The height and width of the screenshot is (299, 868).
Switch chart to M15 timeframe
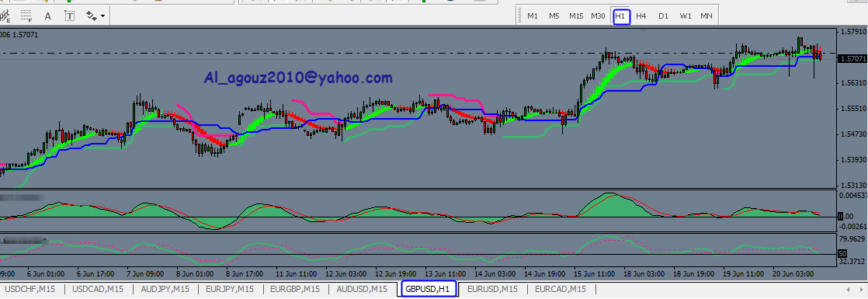[576, 16]
